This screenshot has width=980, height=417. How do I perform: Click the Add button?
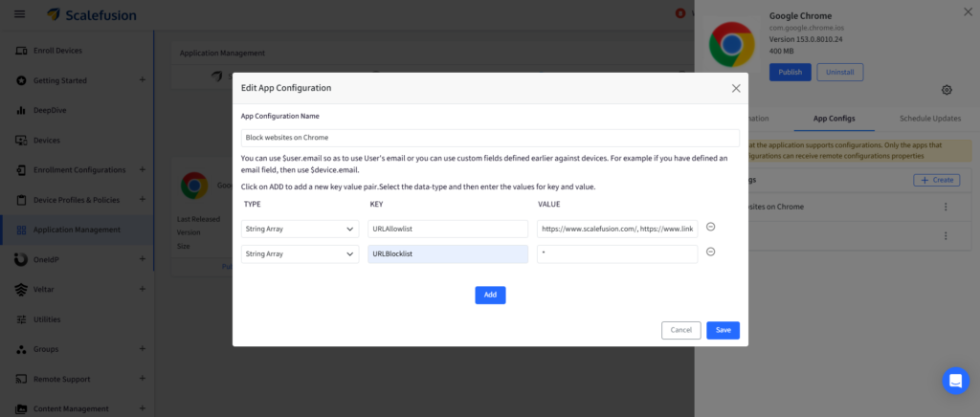490,296
